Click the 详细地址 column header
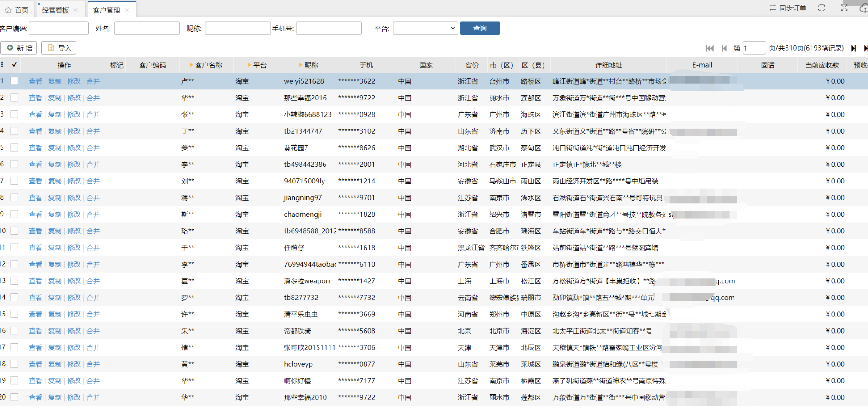This screenshot has width=868, height=415. click(609, 65)
